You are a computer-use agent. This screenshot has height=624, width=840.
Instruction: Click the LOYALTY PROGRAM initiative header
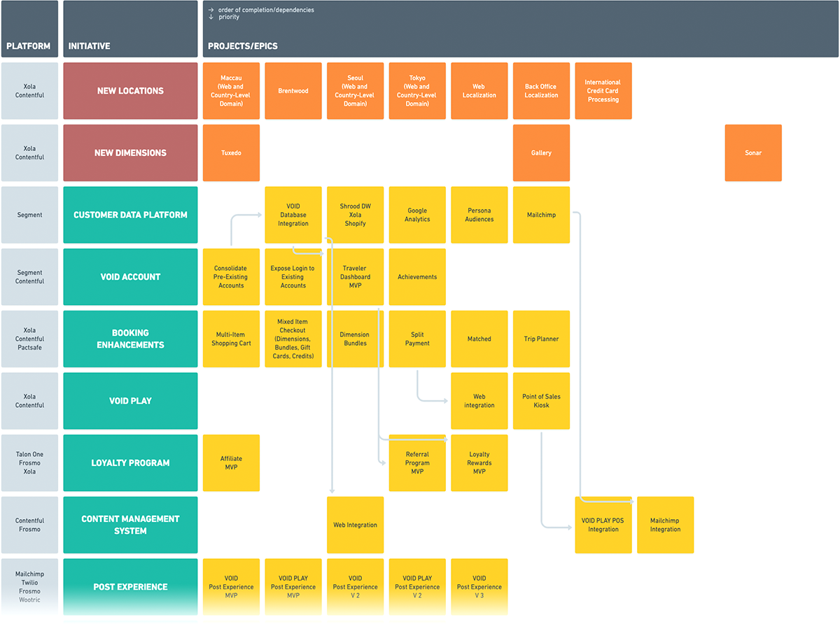(x=129, y=462)
